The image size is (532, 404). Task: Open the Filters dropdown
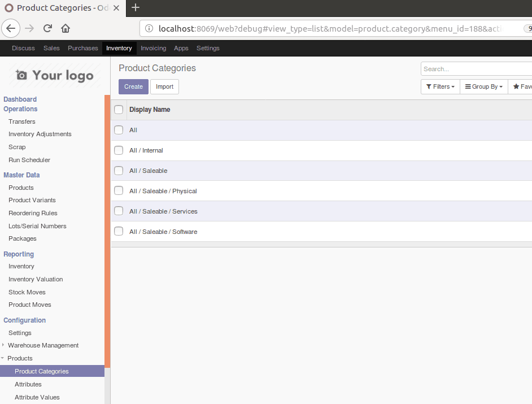click(440, 86)
